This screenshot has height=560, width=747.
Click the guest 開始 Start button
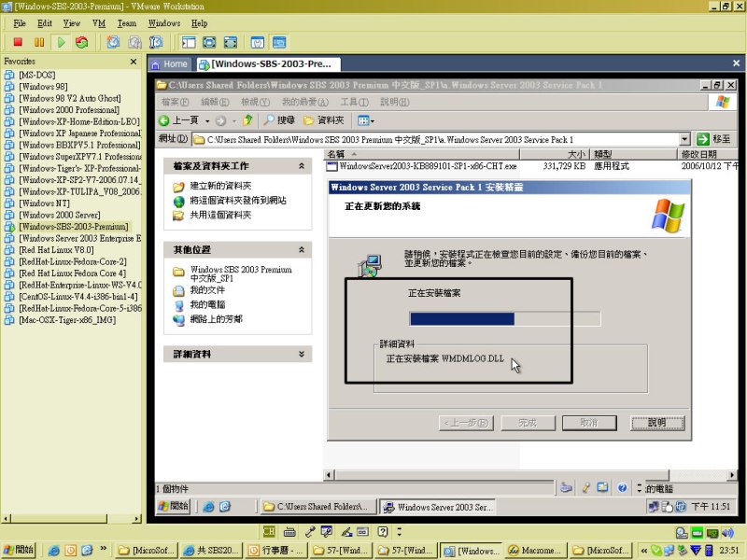tap(174, 506)
